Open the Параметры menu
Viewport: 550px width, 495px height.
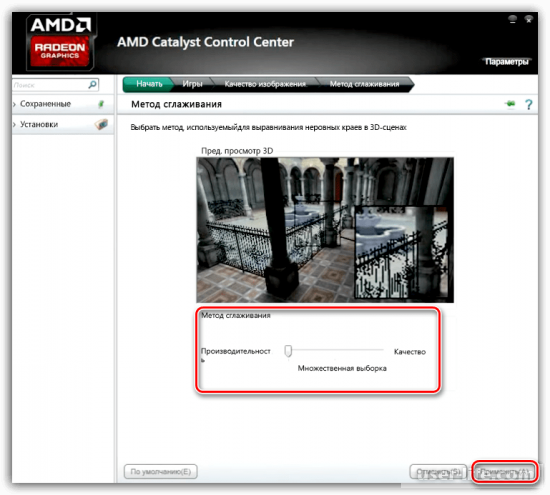507,62
